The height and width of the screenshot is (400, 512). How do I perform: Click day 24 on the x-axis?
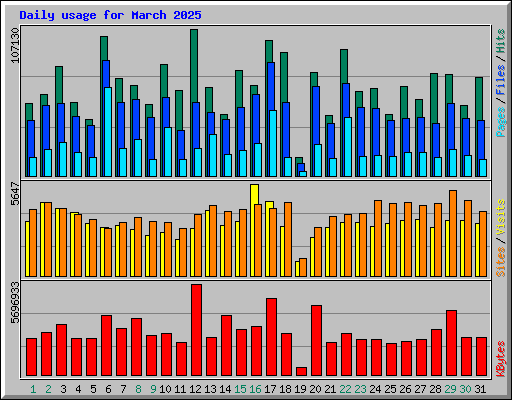point(375,389)
